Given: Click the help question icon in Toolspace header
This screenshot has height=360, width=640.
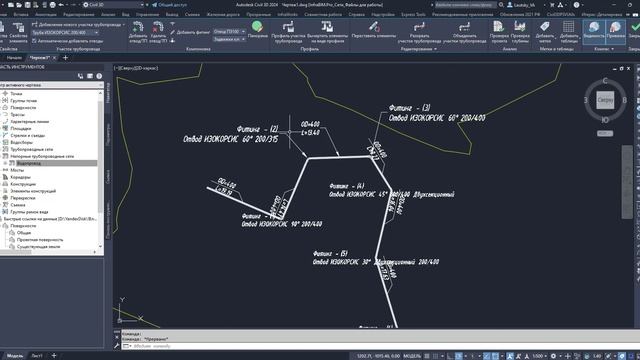Looking at the screenshot, I should pyautogui.click(x=99, y=76).
